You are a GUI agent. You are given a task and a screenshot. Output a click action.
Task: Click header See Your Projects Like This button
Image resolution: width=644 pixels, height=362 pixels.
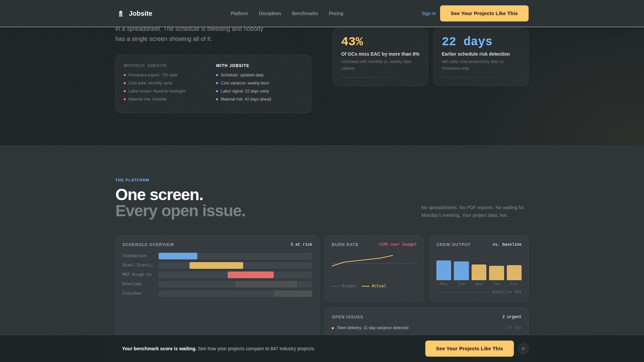pos(484,13)
